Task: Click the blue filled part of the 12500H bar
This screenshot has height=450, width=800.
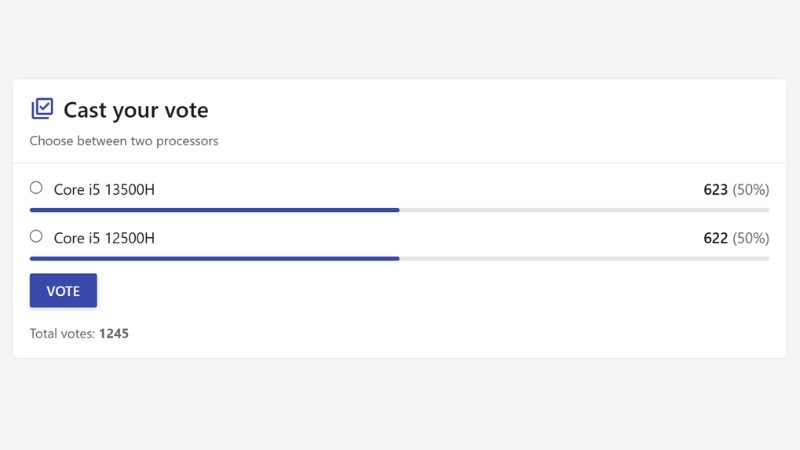Action: (215, 259)
